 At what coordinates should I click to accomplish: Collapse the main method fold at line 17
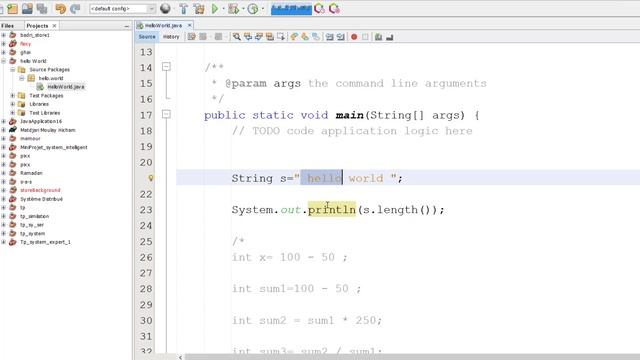coord(166,114)
